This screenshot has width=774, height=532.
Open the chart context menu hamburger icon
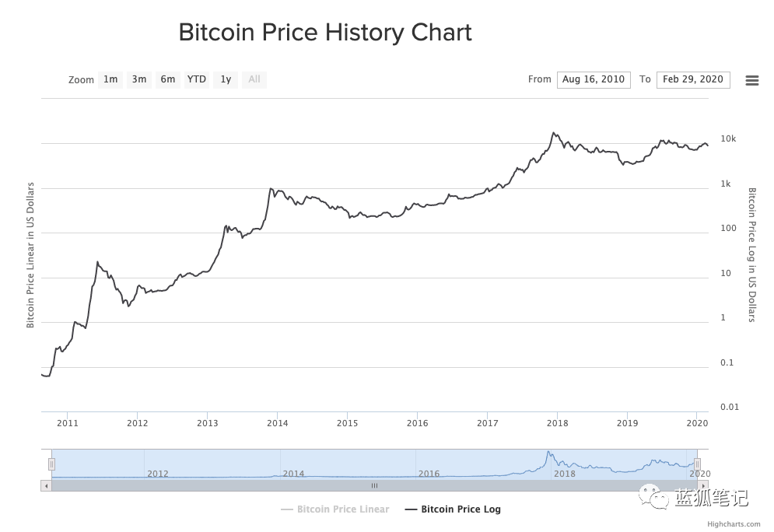751,80
